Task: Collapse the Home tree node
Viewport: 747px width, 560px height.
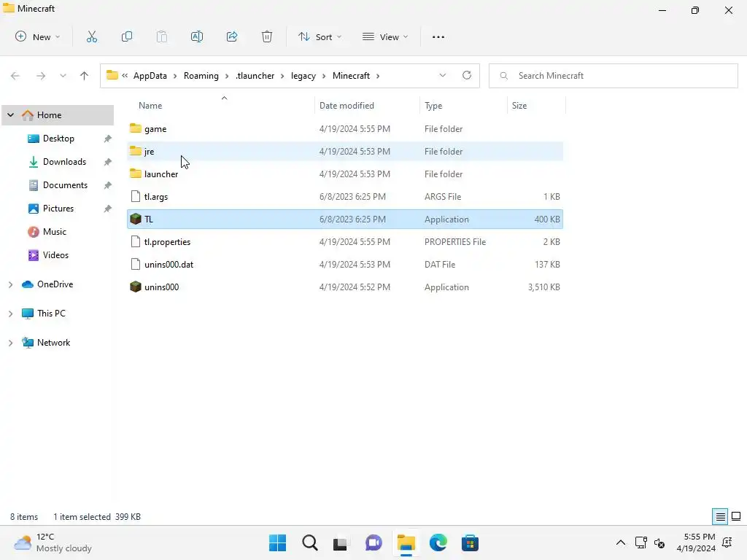Action: (x=10, y=114)
